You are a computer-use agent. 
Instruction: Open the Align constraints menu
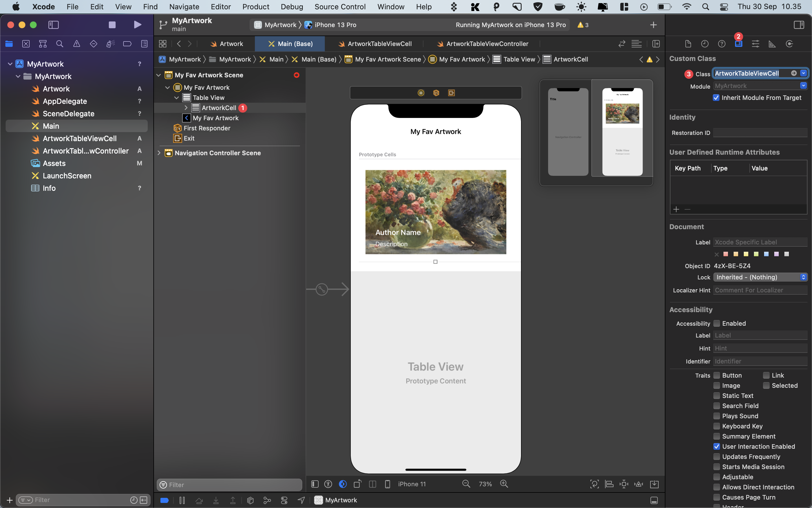coord(609,484)
